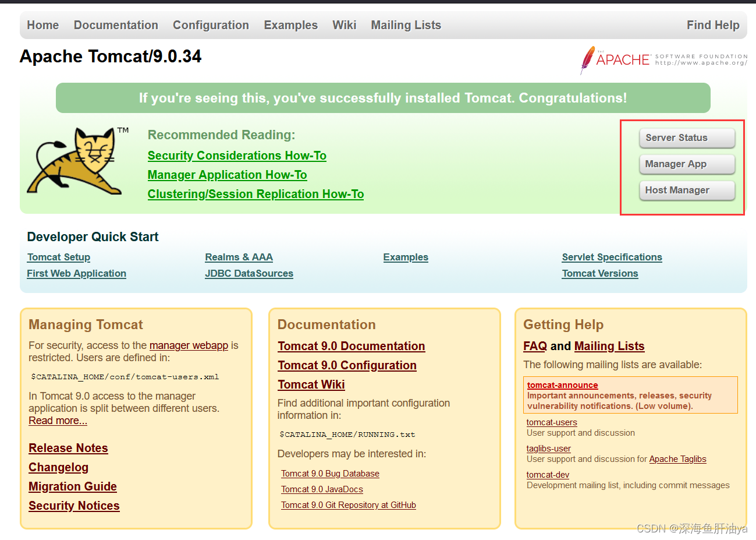
Task: Open the FAQ
Action: (534, 345)
